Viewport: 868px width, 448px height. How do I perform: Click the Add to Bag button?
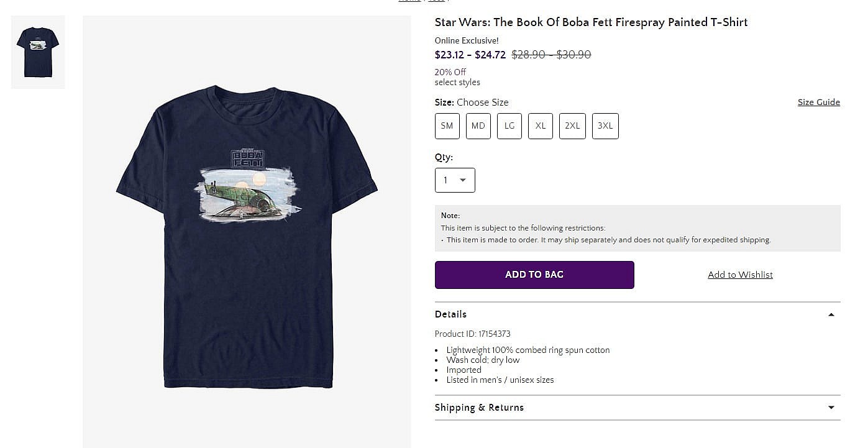point(534,275)
